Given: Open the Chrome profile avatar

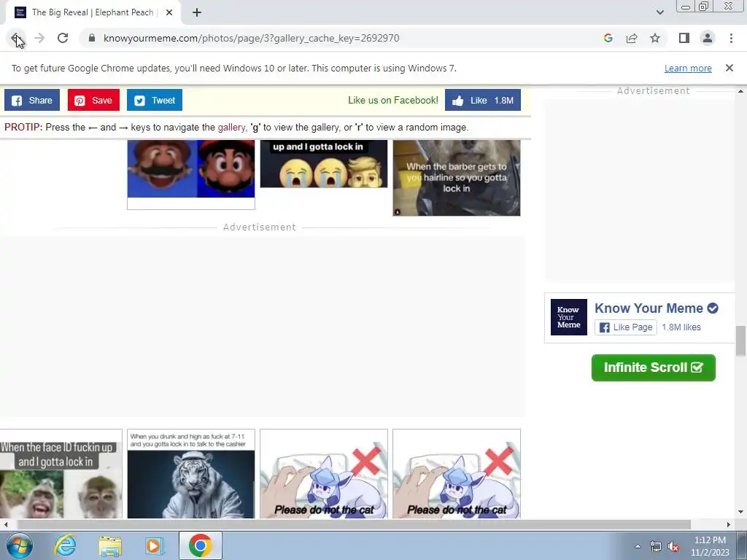Looking at the screenshot, I should tap(708, 38).
